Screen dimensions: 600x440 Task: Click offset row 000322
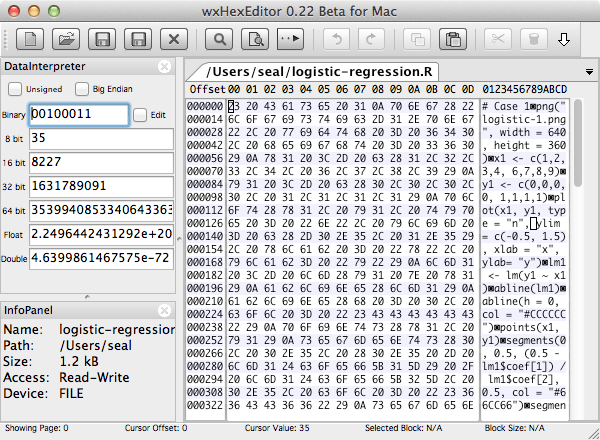pyautogui.click(x=205, y=406)
